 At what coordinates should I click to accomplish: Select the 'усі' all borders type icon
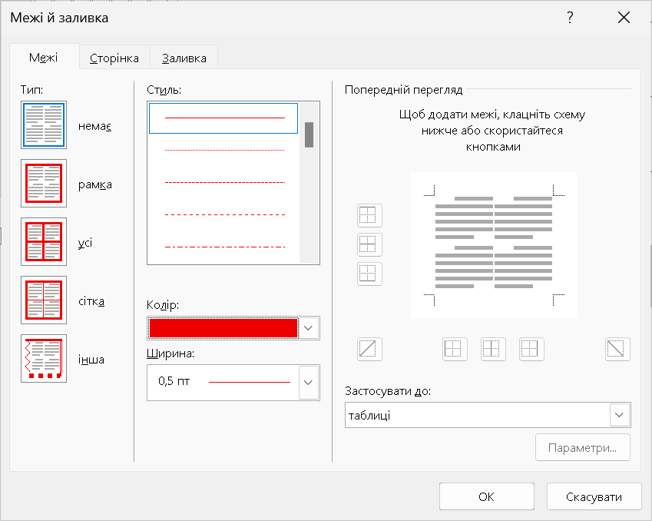click(x=44, y=242)
